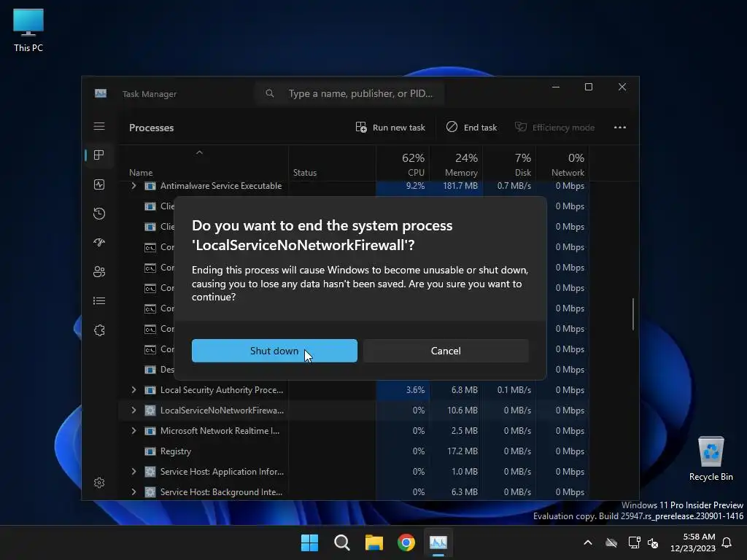Click Local Security Authority process icon
Viewport: 747px width, 560px height.
(x=150, y=390)
